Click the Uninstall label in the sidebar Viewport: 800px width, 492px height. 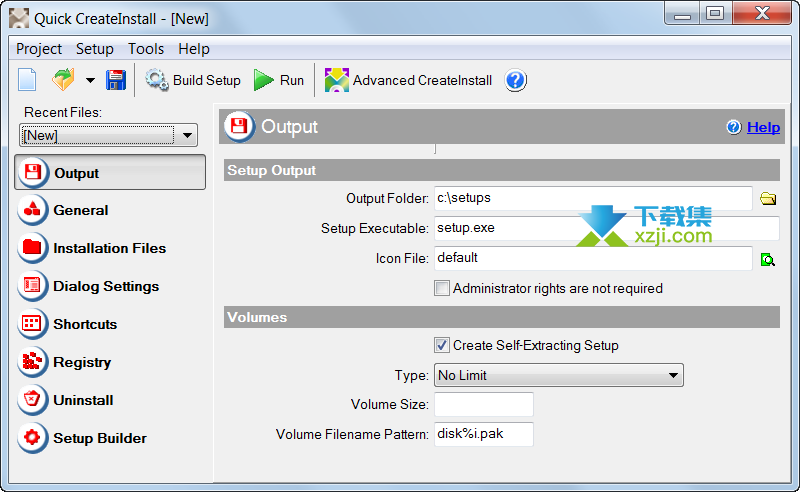coord(83,401)
